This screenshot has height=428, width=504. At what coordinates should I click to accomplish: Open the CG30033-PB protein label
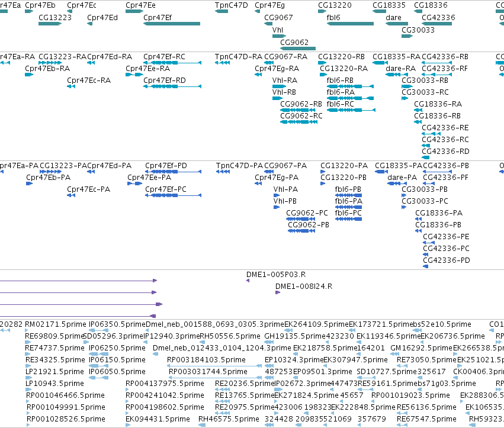(x=425, y=189)
